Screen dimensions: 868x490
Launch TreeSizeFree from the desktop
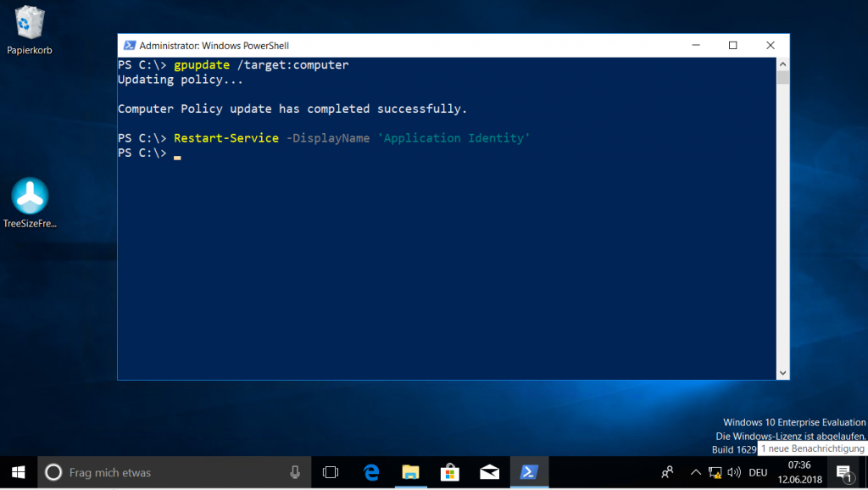click(x=30, y=197)
